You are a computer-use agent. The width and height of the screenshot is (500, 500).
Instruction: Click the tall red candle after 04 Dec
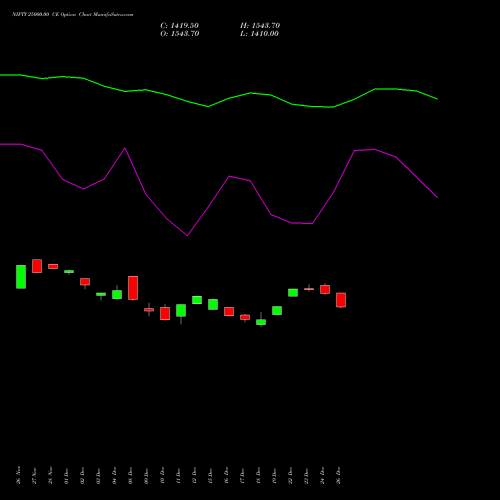133,288
